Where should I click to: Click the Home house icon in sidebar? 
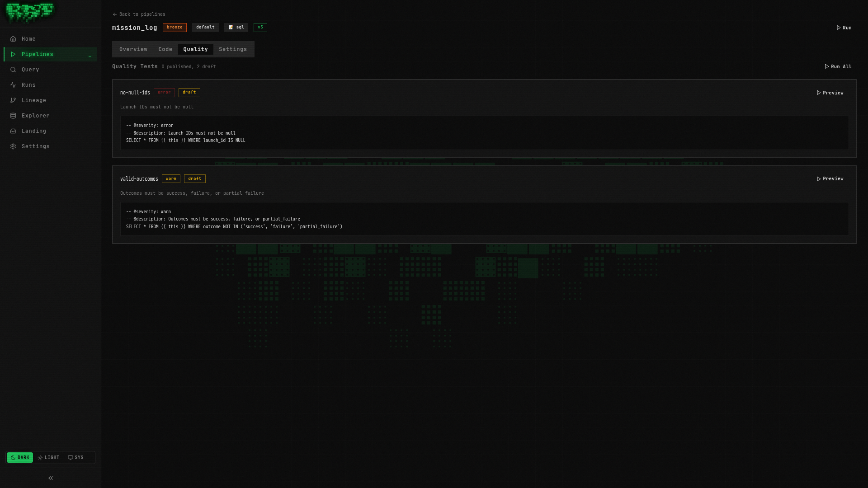[x=14, y=39]
